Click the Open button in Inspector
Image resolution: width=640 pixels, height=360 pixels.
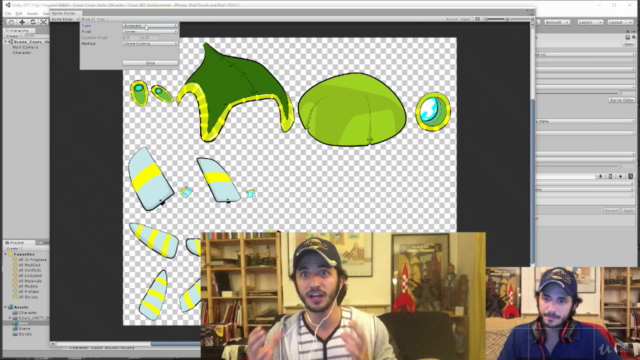pyautogui.click(x=629, y=44)
